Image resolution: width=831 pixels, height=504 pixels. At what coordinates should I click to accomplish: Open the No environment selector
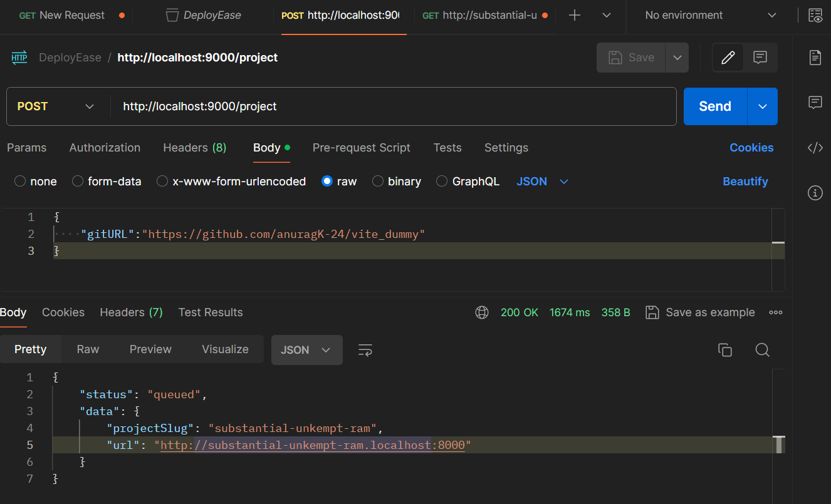pyautogui.click(x=711, y=15)
